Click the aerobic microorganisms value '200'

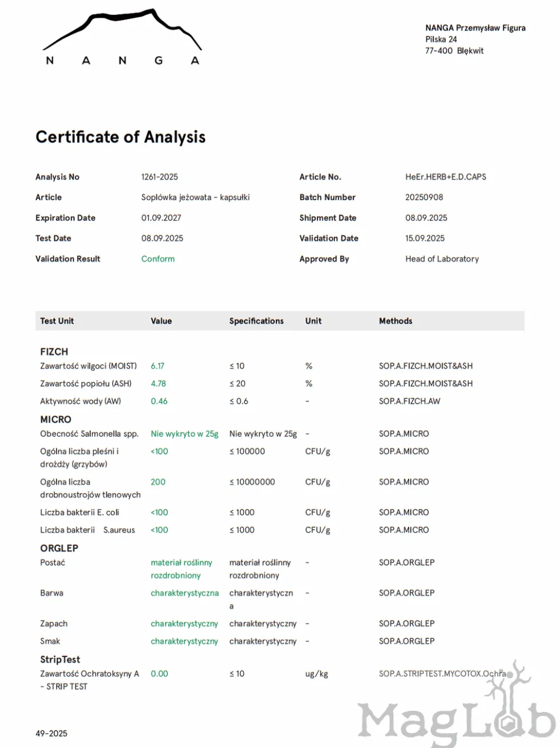click(158, 482)
